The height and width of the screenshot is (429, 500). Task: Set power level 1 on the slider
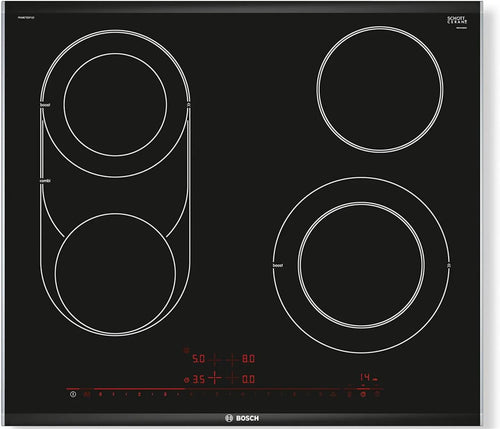coord(114,394)
